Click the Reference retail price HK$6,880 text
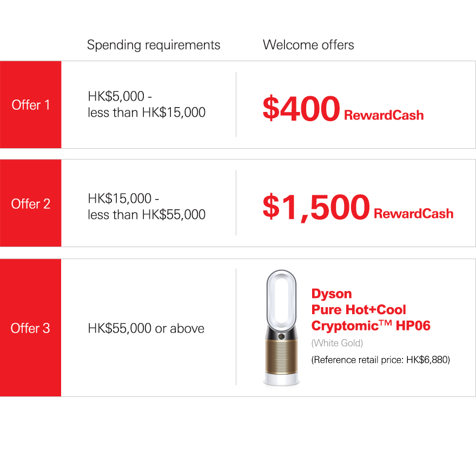 click(x=381, y=360)
